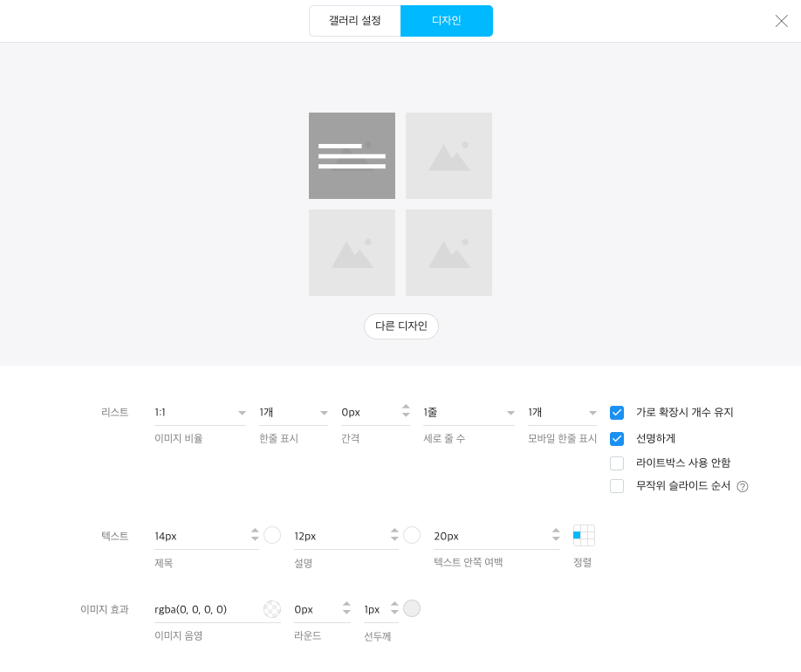The image size is (801, 672).
Task: Increase the 라운드 corner radius
Action: tap(346, 605)
